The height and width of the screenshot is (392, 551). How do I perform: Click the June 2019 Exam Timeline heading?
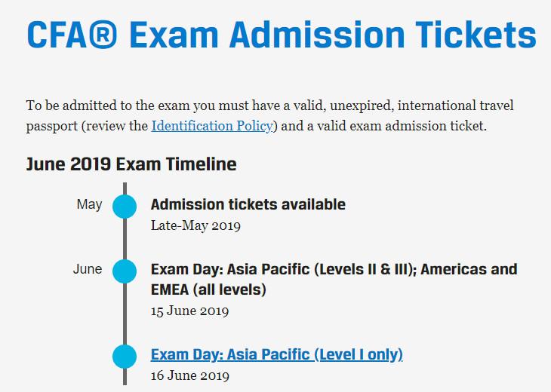(x=131, y=164)
